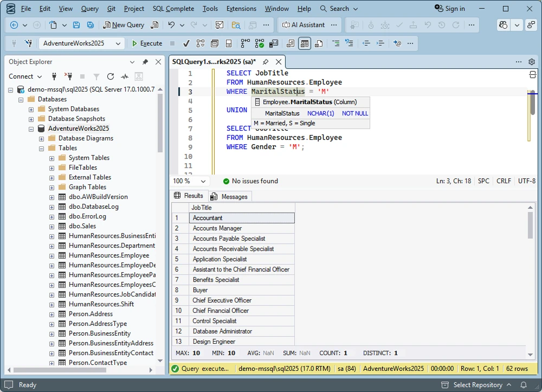
Task: Switch to the Results tab
Action: click(x=189, y=196)
